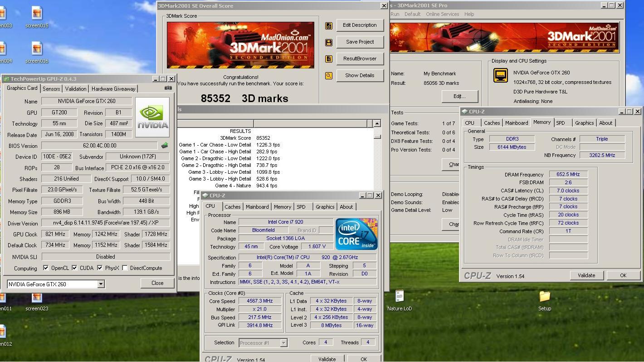Open About tab in front CPU-Z window

(x=346, y=207)
